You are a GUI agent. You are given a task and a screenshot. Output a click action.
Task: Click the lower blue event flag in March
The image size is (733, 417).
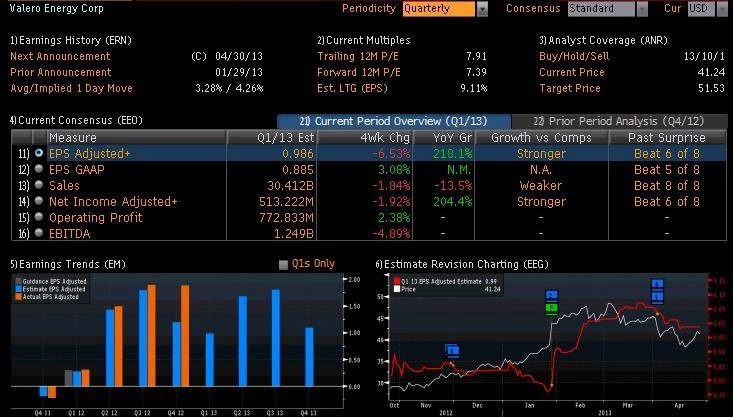[657, 296]
